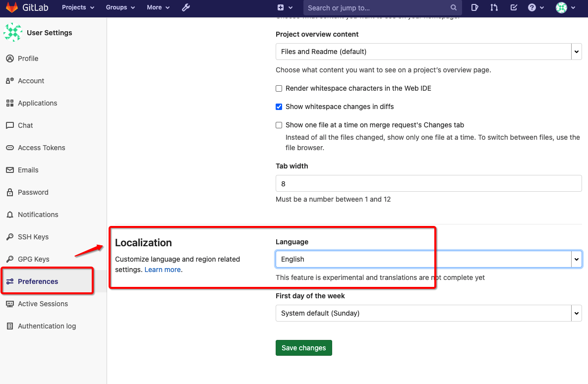This screenshot has height=384, width=588.
Task: Select Preferences in the sidebar
Action: (x=38, y=281)
